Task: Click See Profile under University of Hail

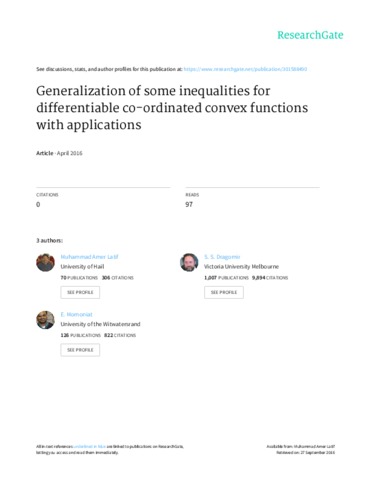Action: coord(80,292)
